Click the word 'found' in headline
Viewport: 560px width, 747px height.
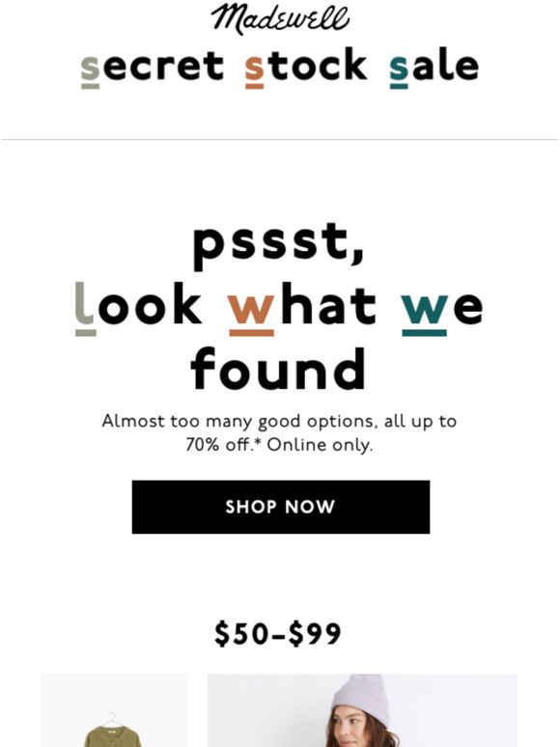click(278, 369)
